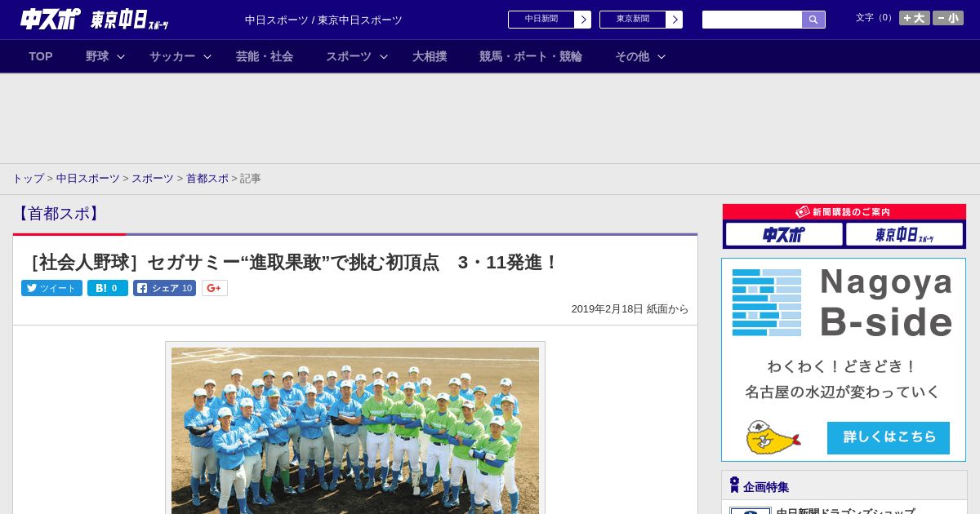Decrease text size with 小 button
The height and width of the screenshot is (514, 980).
948,18
